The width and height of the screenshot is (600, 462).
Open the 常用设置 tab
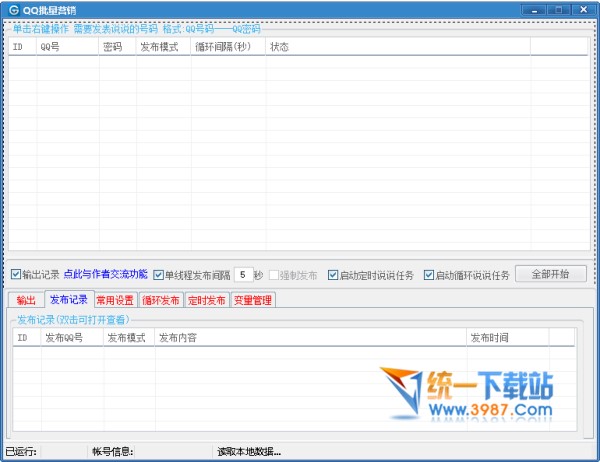click(115, 300)
